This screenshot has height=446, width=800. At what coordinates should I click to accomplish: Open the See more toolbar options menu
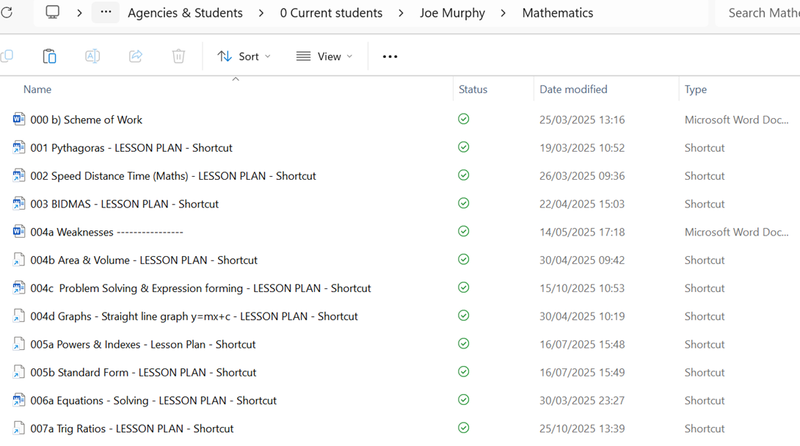(390, 57)
